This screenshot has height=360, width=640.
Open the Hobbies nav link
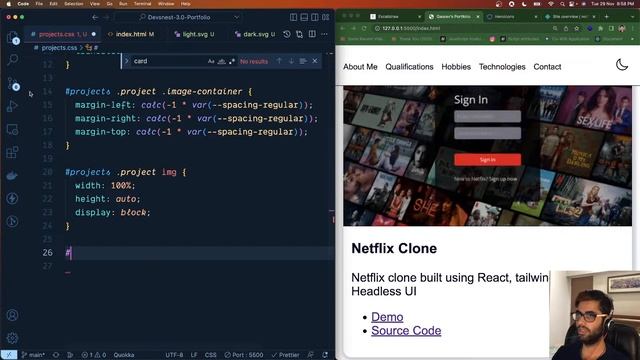(456, 67)
